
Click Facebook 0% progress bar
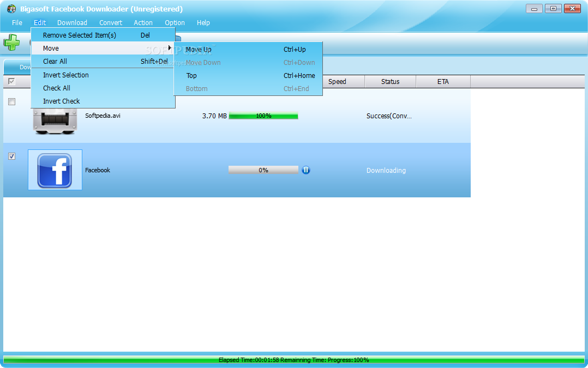tap(263, 170)
